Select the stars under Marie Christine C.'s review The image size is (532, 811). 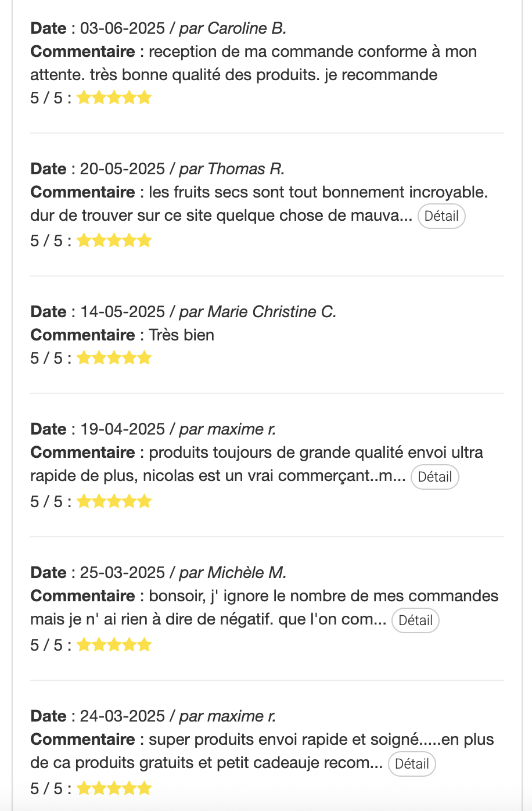coord(114,358)
